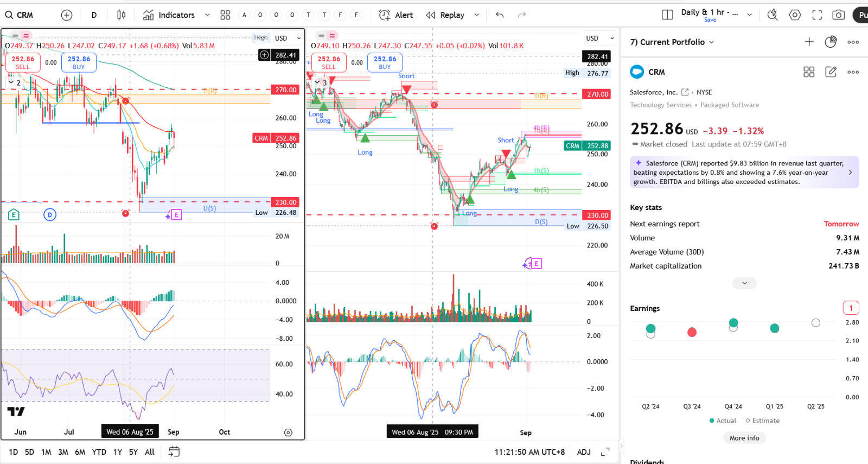This screenshot has width=868, height=464.
Task: Click the Alert clock icon
Action: tap(385, 15)
